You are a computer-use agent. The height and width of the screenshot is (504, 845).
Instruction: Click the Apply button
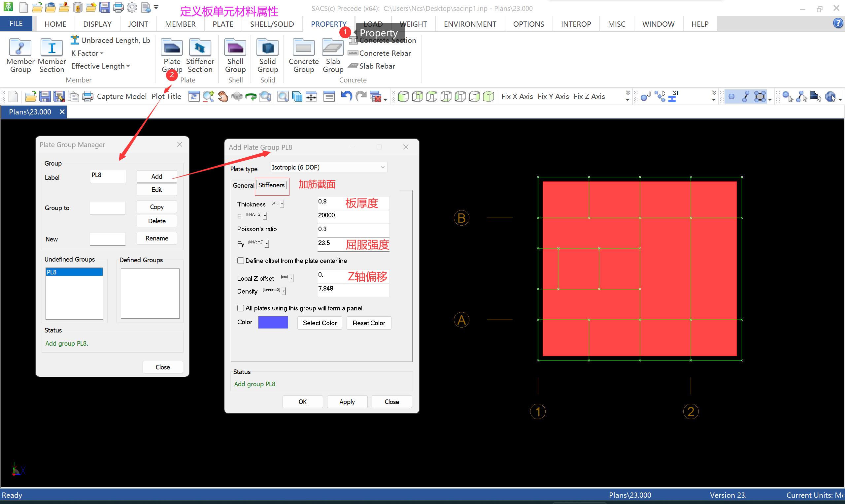pyautogui.click(x=347, y=402)
